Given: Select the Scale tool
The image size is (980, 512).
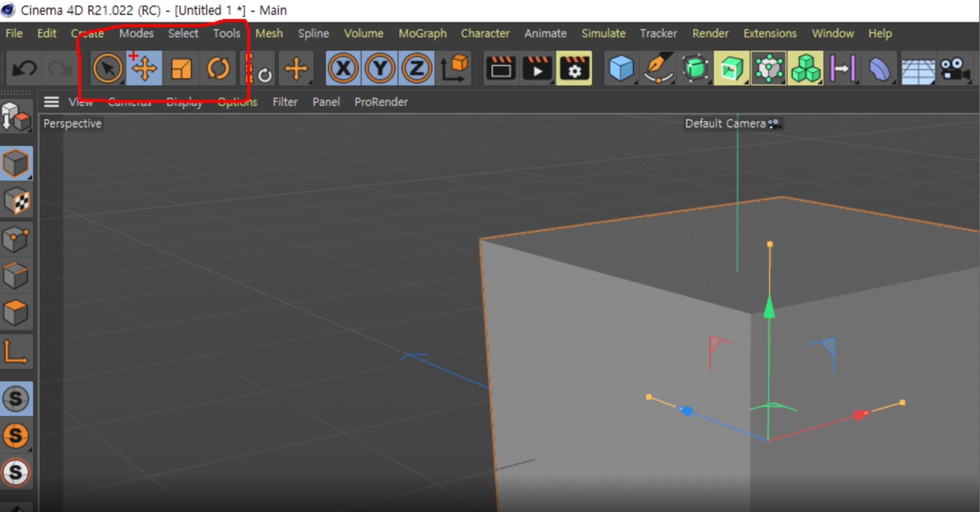Looking at the screenshot, I should click(x=181, y=69).
